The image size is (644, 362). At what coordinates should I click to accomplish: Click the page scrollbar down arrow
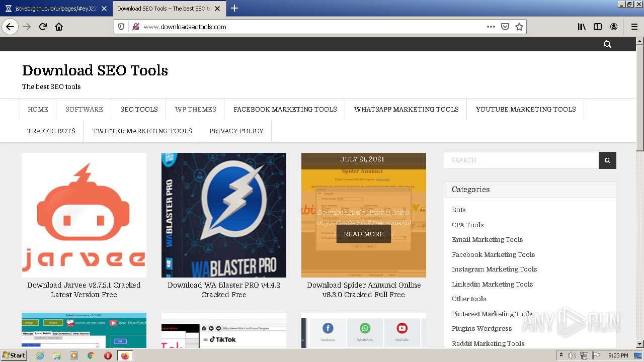click(640, 344)
